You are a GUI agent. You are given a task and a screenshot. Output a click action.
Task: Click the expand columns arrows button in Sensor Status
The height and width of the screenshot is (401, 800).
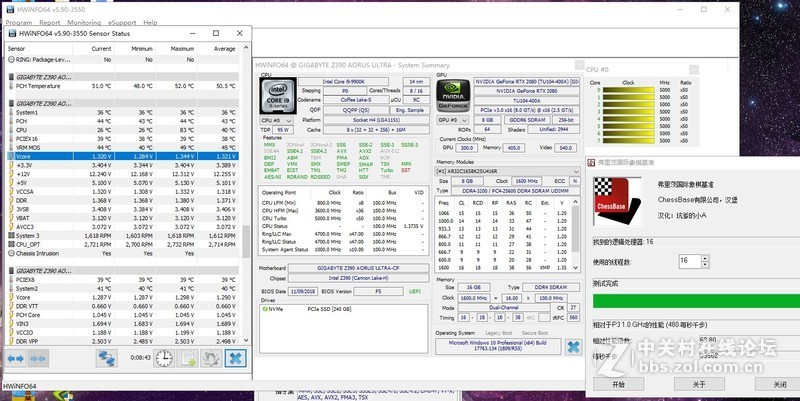[x=16, y=359]
